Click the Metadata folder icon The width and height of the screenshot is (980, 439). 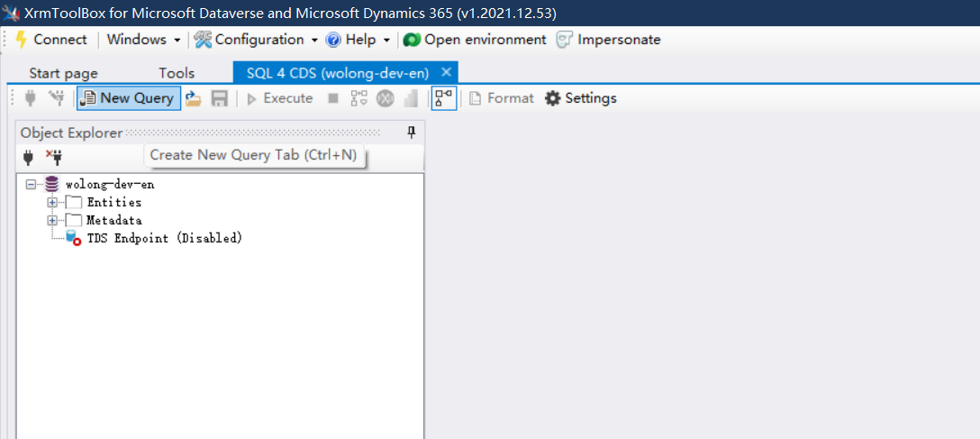pyautogui.click(x=74, y=220)
